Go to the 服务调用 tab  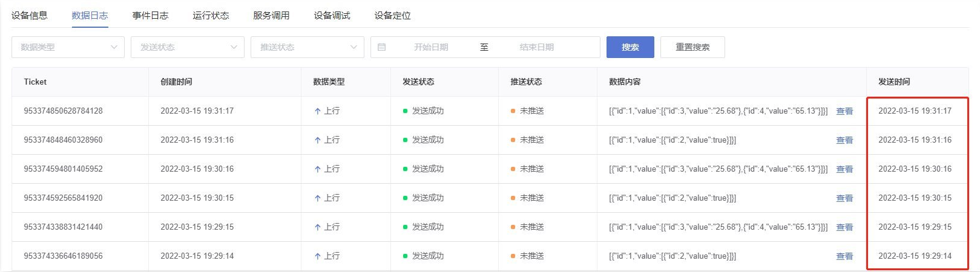click(271, 16)
